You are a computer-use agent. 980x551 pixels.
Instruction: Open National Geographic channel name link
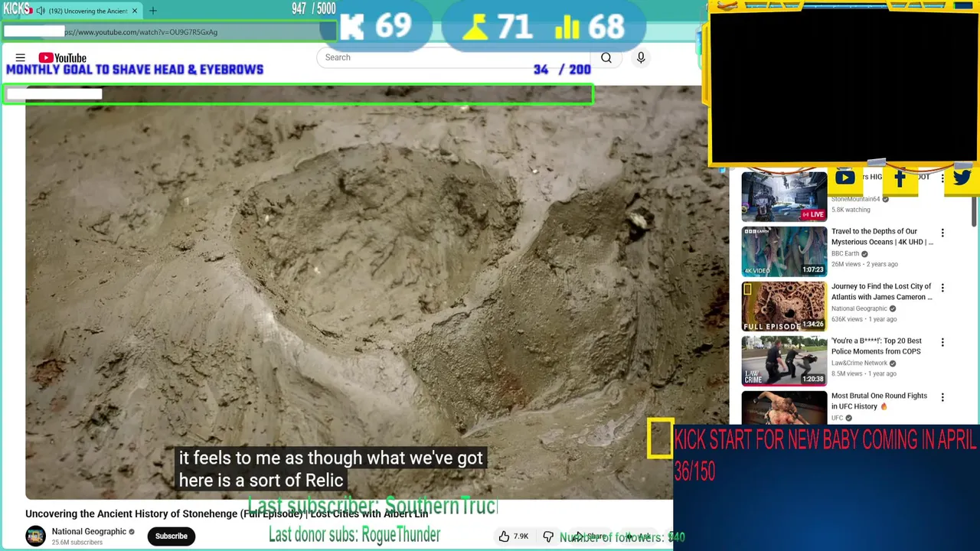[89, 531]
